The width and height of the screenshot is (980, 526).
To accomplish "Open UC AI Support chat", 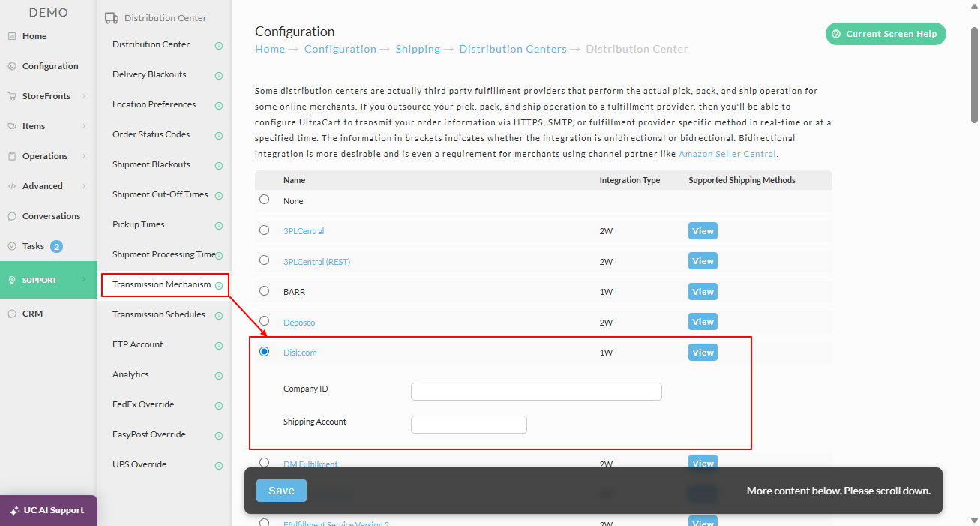I will 49,510.
